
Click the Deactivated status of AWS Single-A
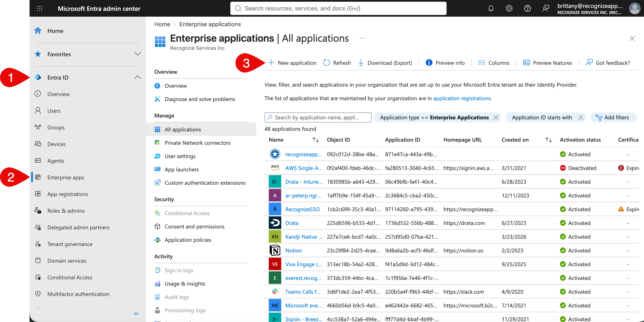pyautogui.click(x=578, y=168)
